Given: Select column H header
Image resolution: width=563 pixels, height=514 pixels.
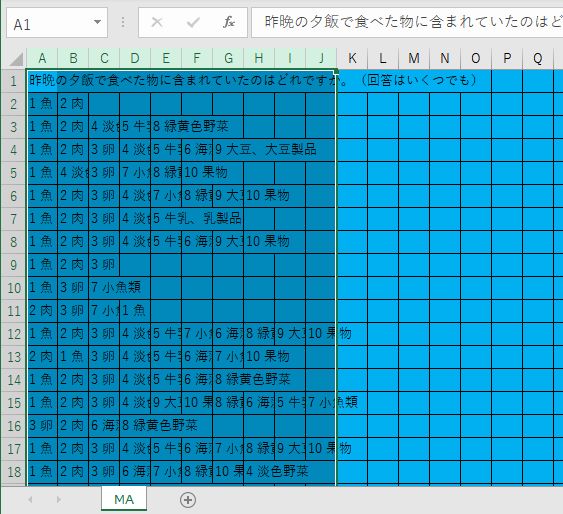Looking at the screenshot, I should click(x=259, y=58).
